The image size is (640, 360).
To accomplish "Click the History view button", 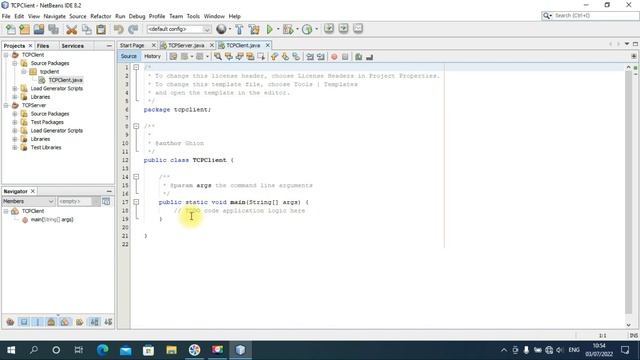I will 152,56.
